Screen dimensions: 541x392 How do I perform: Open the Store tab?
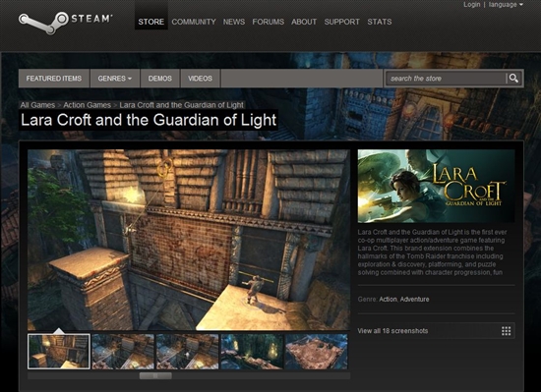(x=151, y=22)
